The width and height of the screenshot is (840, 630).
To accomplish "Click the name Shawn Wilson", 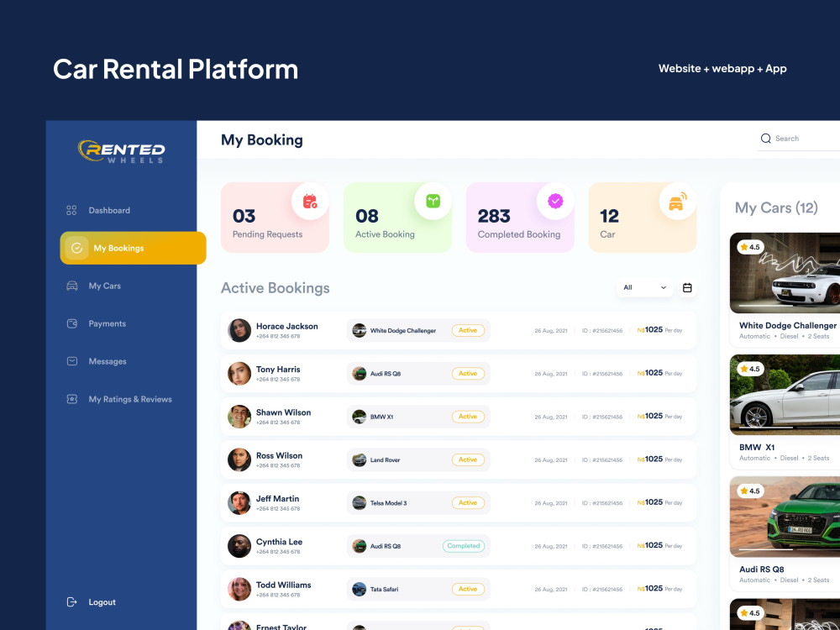I will 283,412.
